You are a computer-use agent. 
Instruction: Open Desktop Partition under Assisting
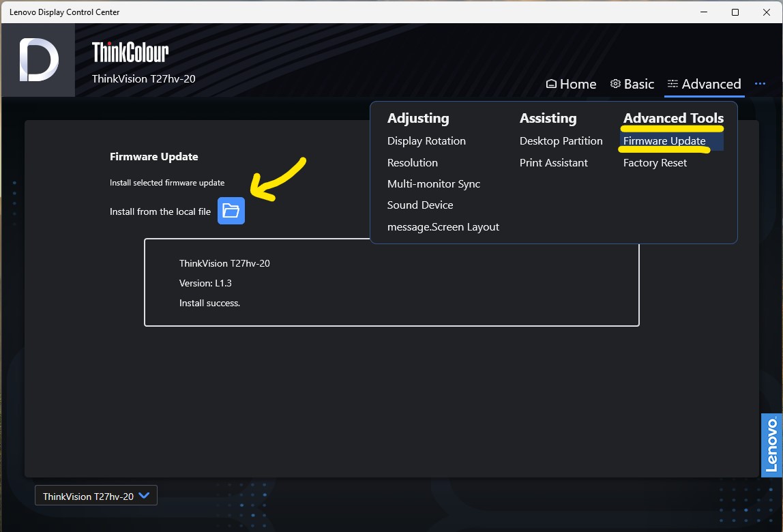(561, 141)
